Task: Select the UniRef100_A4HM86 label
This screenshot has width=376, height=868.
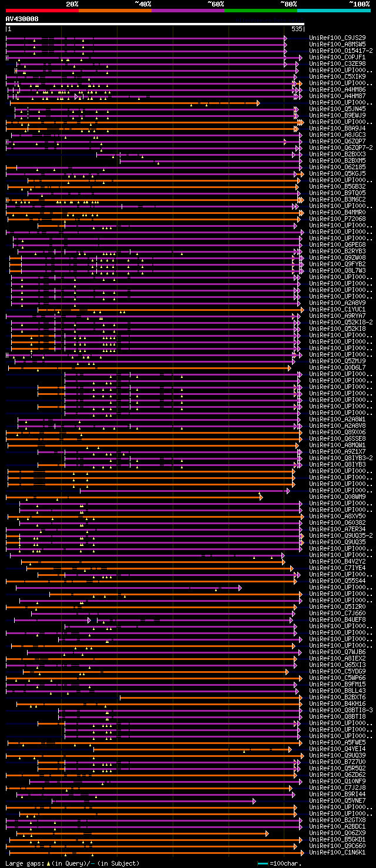Action: 337,89
